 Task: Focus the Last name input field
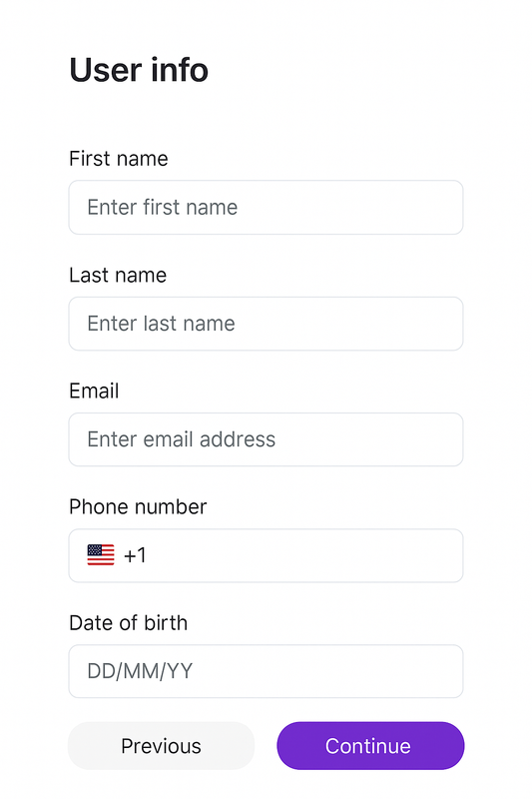pos(266,324)
